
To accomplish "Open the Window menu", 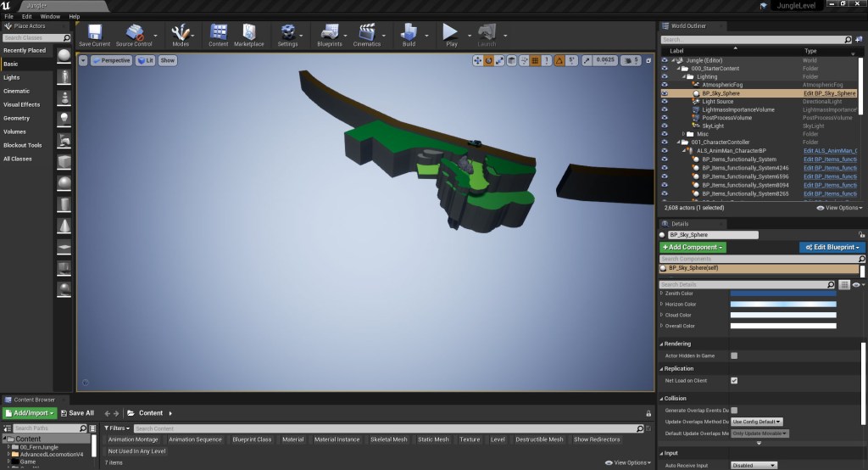I will coord(50,16).
